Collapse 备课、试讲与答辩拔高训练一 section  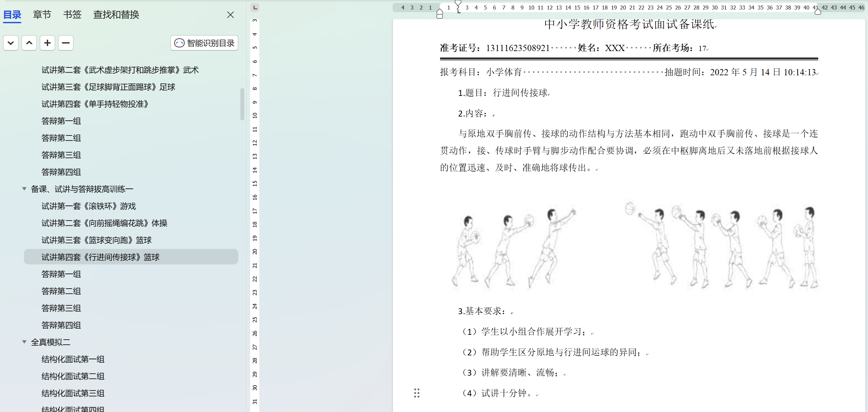pos(24,188)
